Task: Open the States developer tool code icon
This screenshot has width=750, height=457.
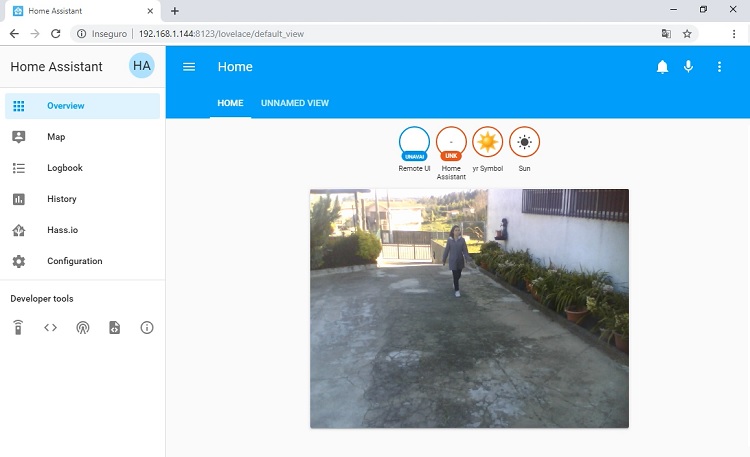Action: [x=50, y=327]
